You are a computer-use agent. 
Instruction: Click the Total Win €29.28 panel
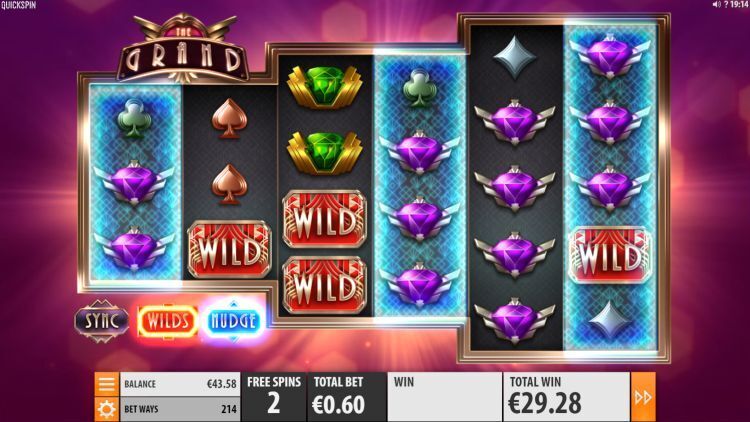tap(566, 397)
